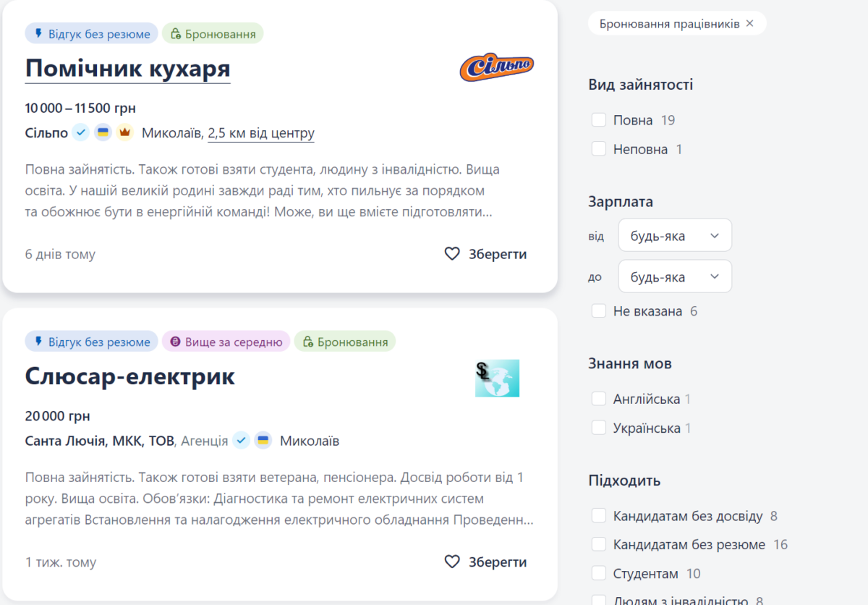Click the Ukraine flag badge beside Агенція
Screen dimensions: 868x605
tap(263, 440)
